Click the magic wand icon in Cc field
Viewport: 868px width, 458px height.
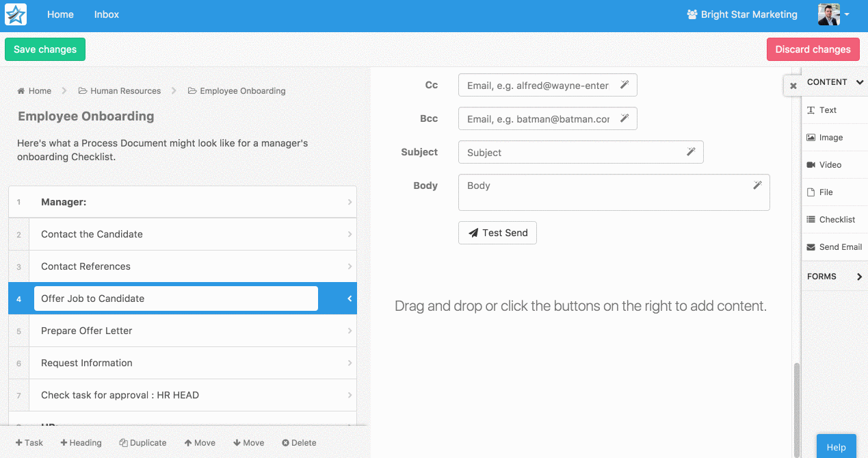click(624, 85)
